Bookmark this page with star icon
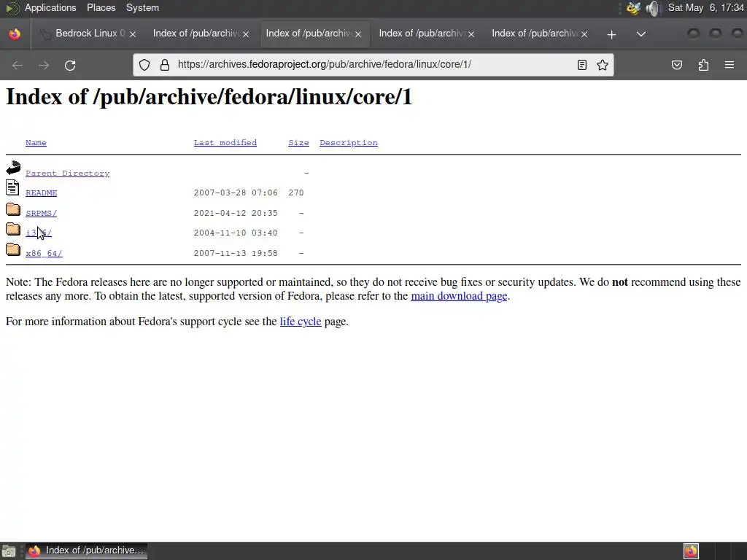Screen dimensions: 747x560 point(603,65)
